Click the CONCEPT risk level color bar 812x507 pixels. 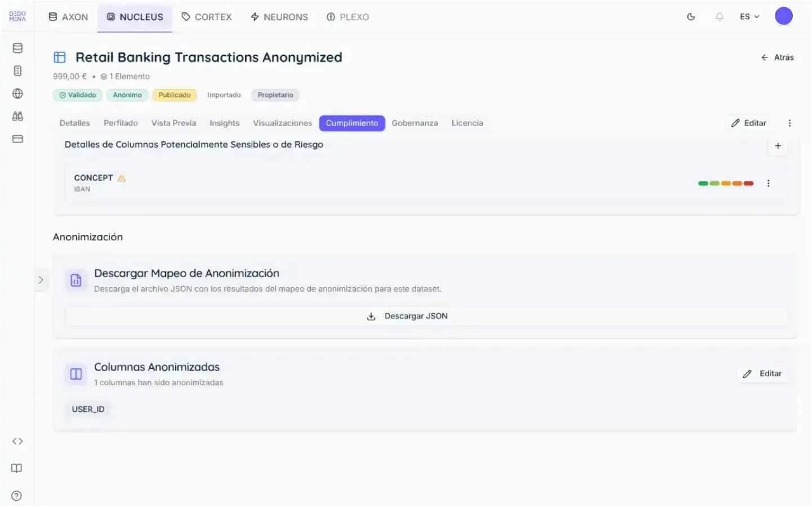(x=726, y=184)
